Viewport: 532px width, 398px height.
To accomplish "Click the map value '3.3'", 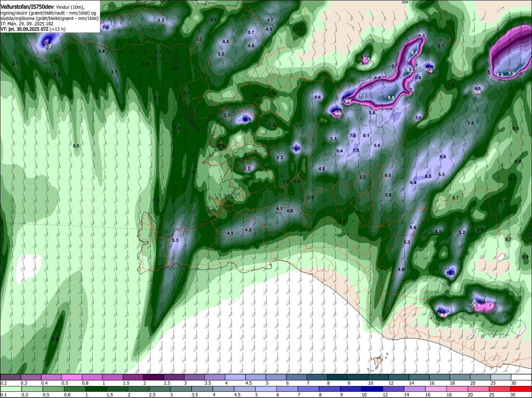I will pos(199,39).
